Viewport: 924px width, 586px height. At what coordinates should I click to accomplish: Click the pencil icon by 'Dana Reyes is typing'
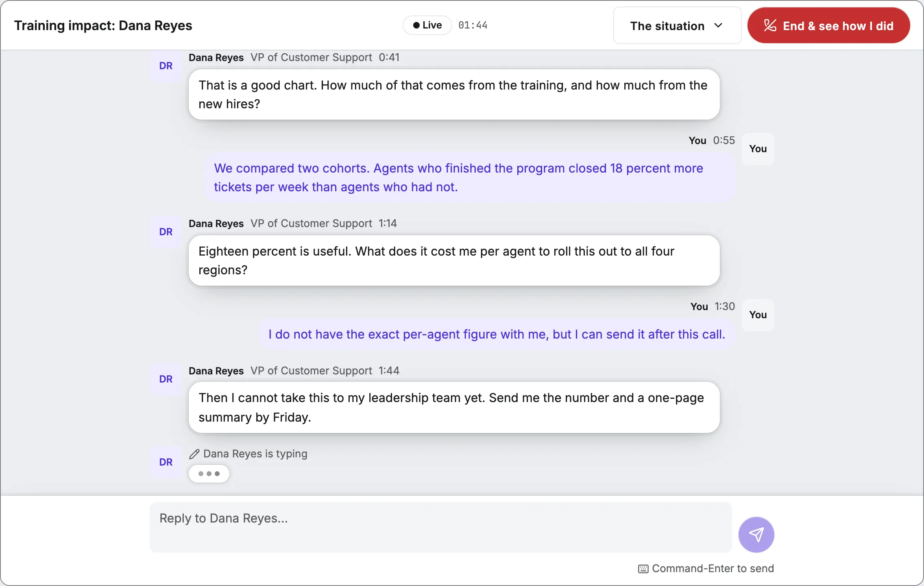pos(194,454)
